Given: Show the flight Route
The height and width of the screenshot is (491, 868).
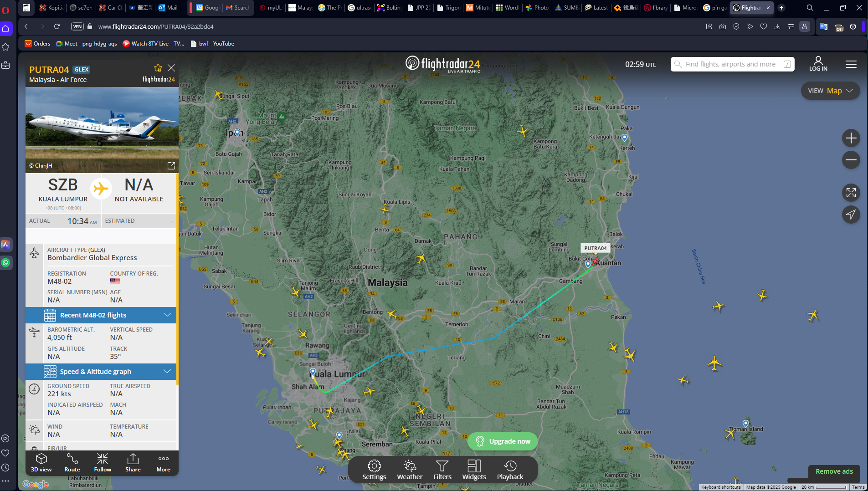Looking at the screenshot, I should tap(72, 463).
